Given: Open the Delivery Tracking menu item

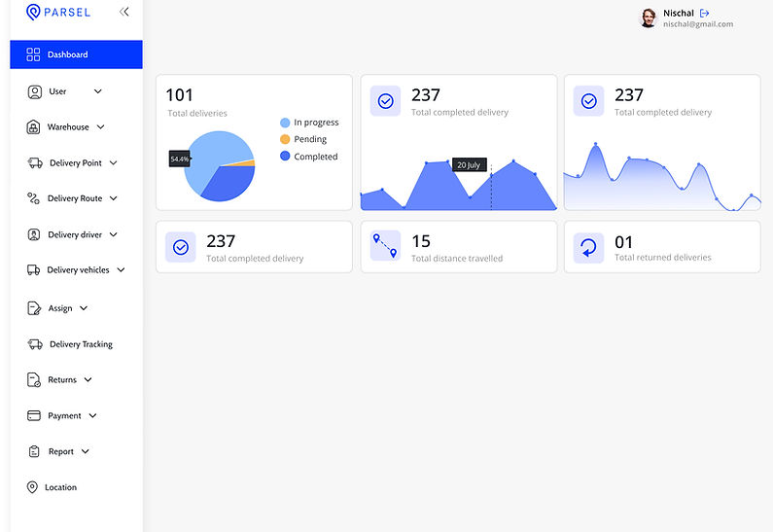Looking at the screenshot, I should [x=81, y=344].
